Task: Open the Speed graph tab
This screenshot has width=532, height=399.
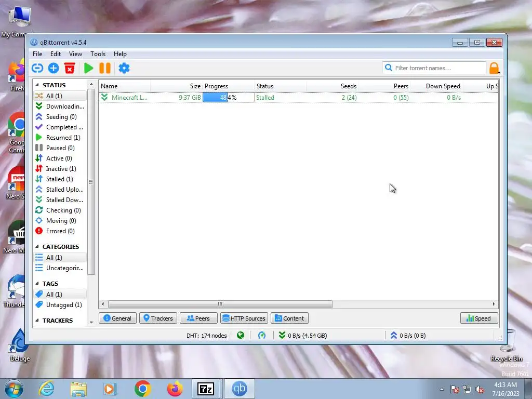Action: pyautogui.click(x=479, y=318)
